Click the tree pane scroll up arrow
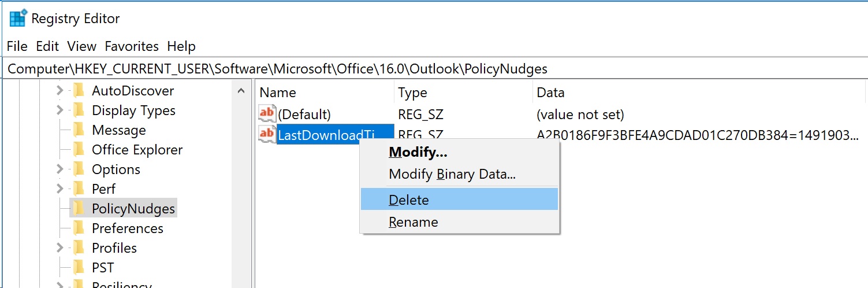The image size is (868, 288). [x=241, y=91]
